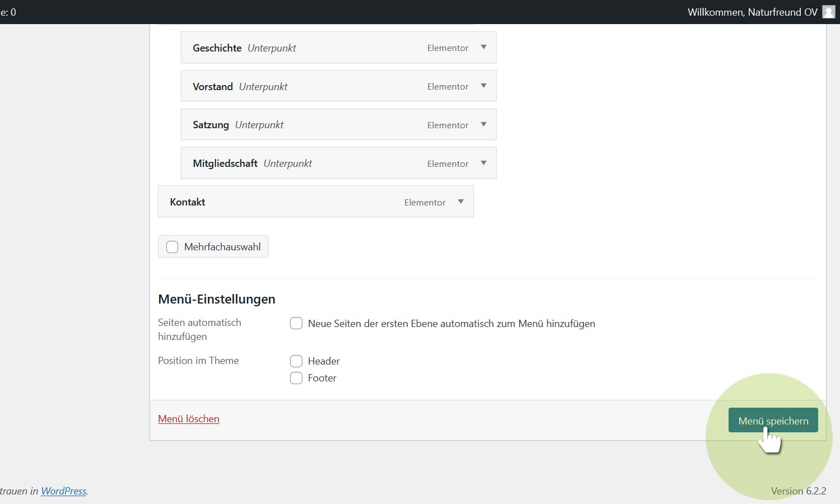This screenshot has height=504, width=840.
Task: Expand the Mitgliedschaft menu item arrow
Action: pyautogui.click(x=483, y=164)
